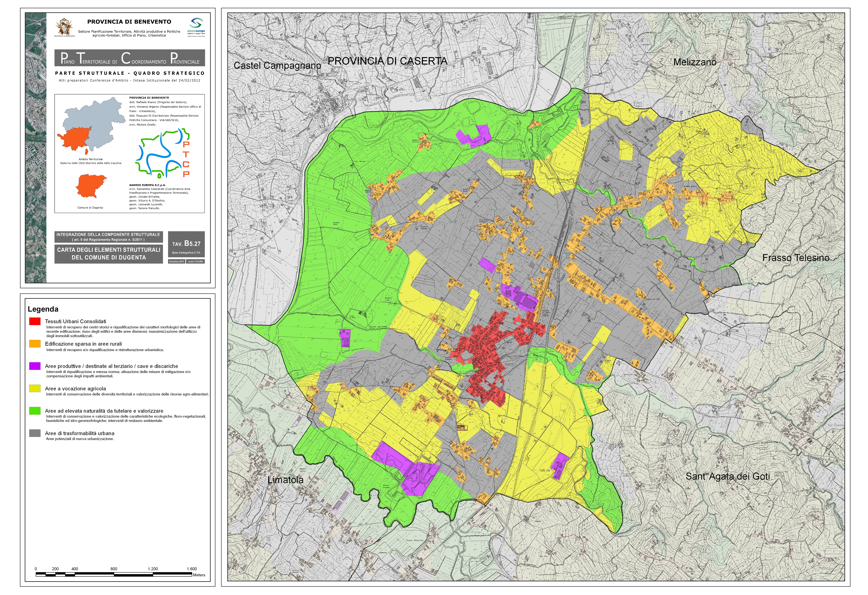The width and height of the screenshot is (868, 595).
Task: Click the '1.600' scale bar value
Action: click(192, 569)
